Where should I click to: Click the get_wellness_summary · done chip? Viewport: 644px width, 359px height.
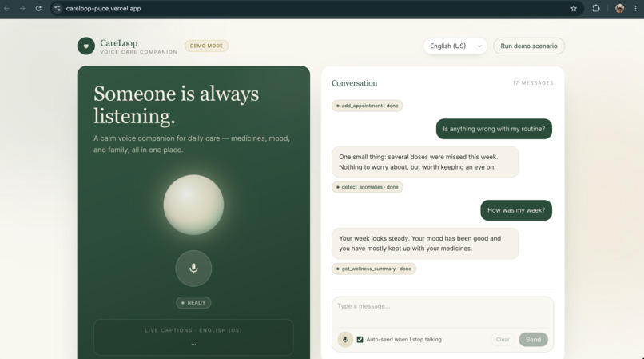pyautogui.click(x=374, y=269)
